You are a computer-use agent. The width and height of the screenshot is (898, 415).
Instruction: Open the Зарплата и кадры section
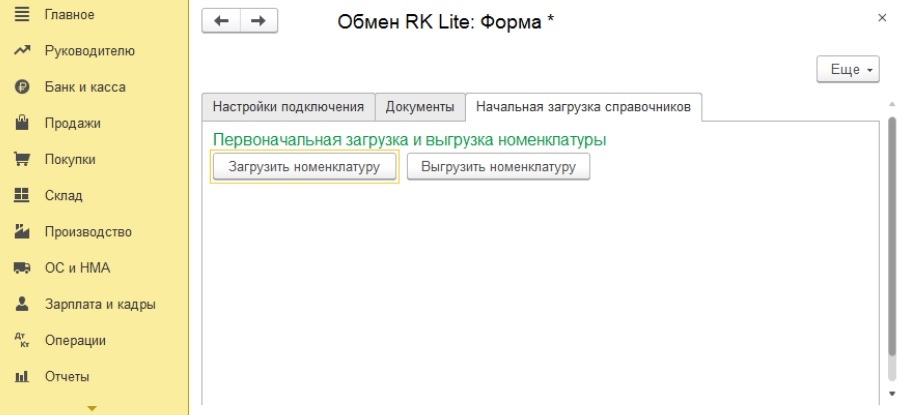tap(100, 304)
